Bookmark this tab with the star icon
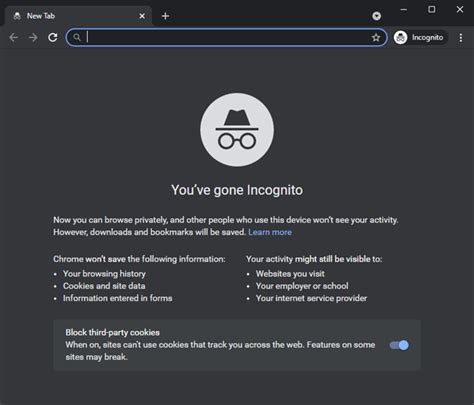This screenshot has height=405, width=474. (x=376, y=37)
